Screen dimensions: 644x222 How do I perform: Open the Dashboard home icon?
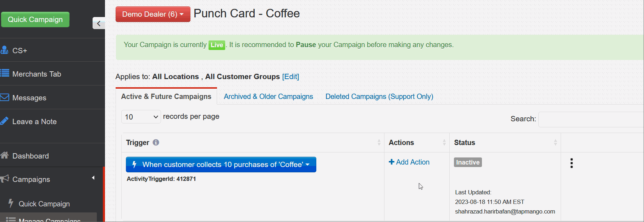click(x=5, y=156)
